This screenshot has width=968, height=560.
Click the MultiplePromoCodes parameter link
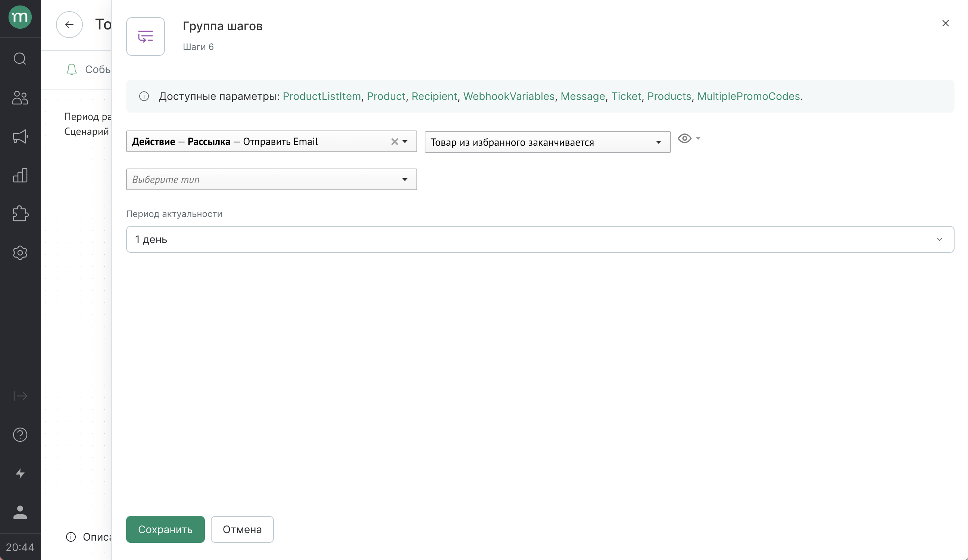point(748,96)
